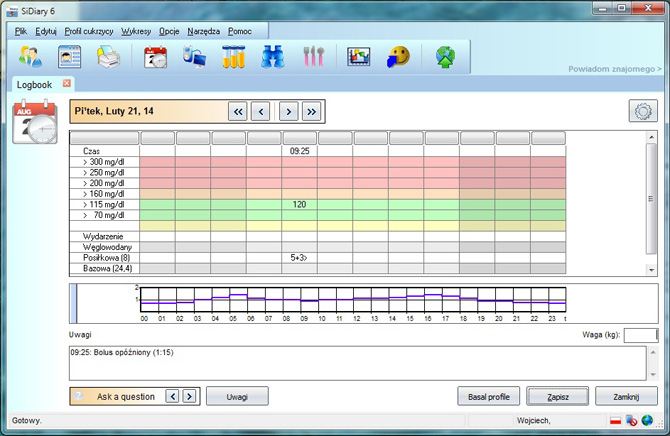The width and height of the screenshot is (670, 436).
Task: Click the logbook grid scroll down arrow
Action: tap(651, 270)
